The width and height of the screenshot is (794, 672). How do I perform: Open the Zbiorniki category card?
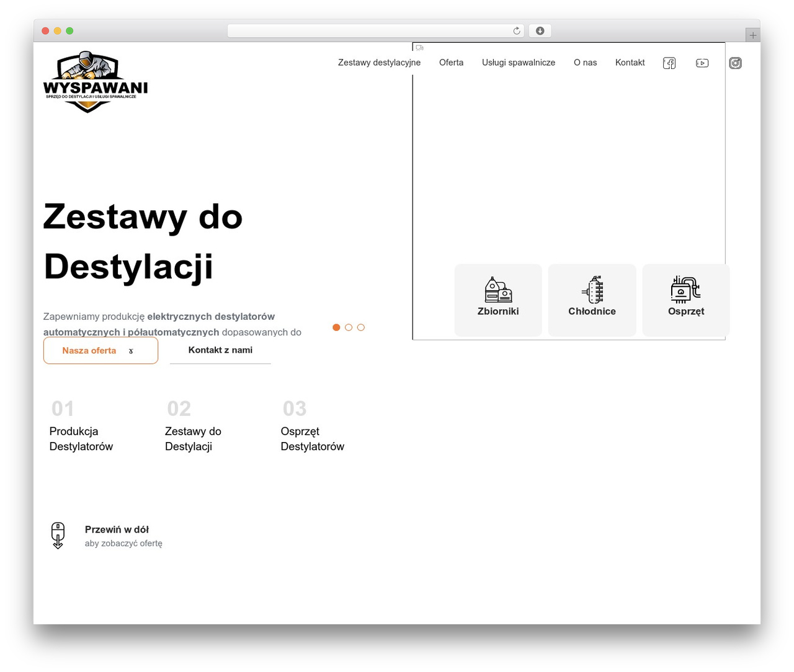click(x=498, y=300)
